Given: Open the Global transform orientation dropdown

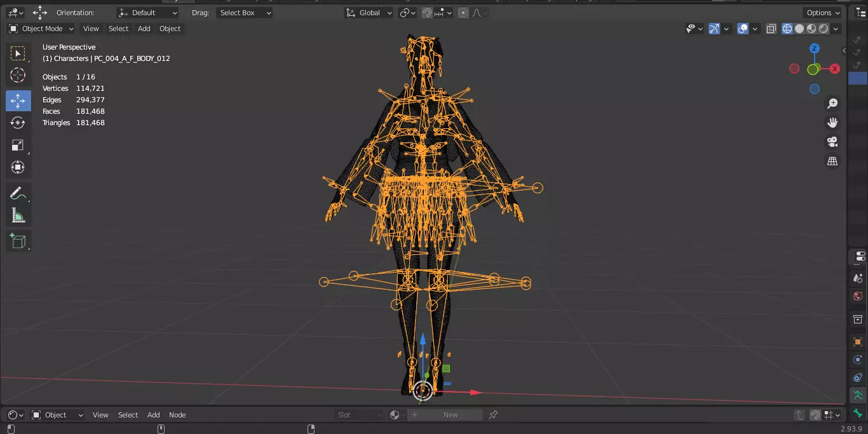Looking at the screenshot, I should point(369,13).
